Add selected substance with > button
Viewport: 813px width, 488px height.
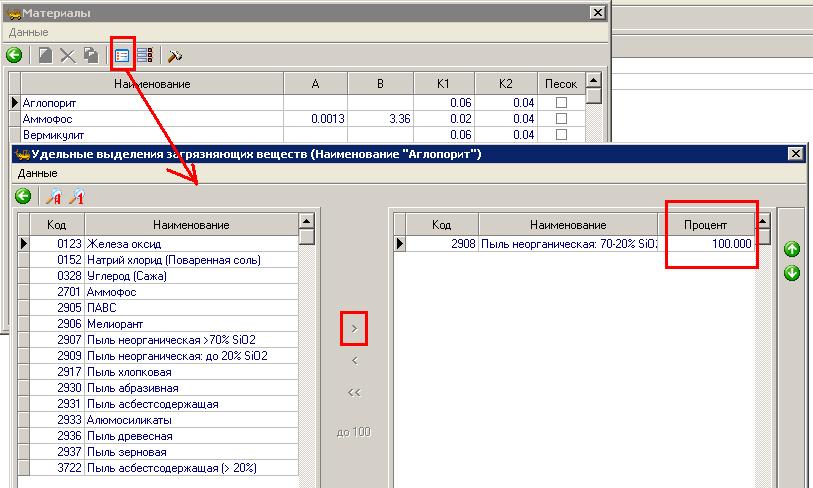point(354,328)
